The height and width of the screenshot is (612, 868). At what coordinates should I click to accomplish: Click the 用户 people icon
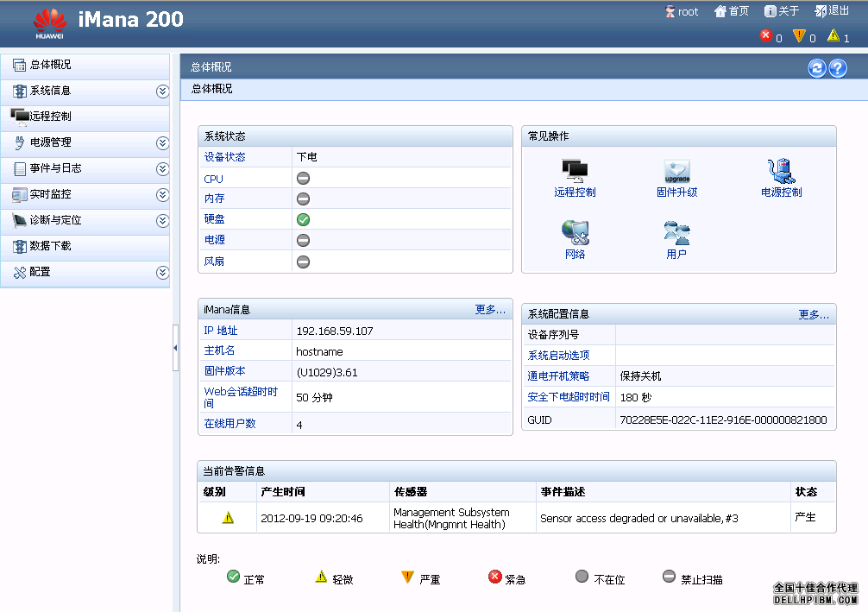point(676,233)
